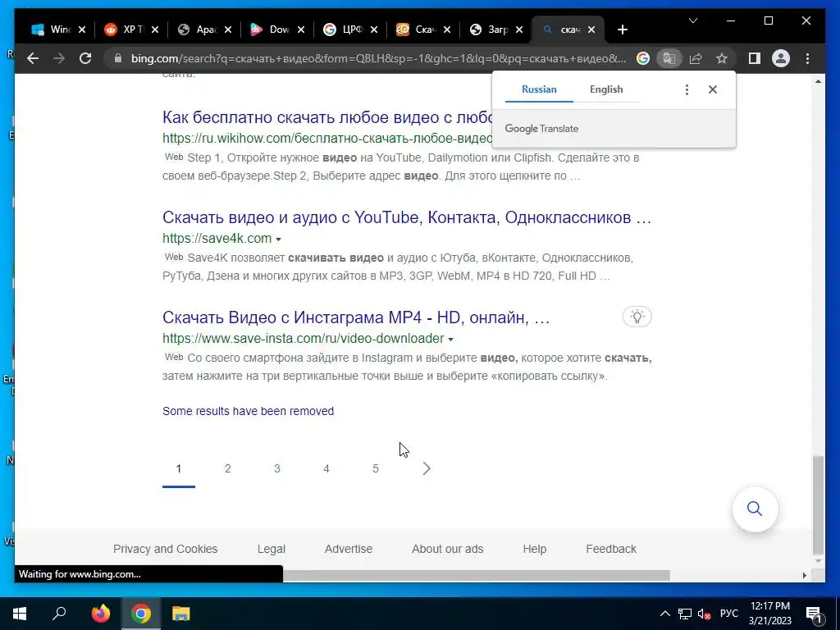This screenshot has height=630, width=840.
Task: Open Windows taskbar search
Action: (59, 614)
